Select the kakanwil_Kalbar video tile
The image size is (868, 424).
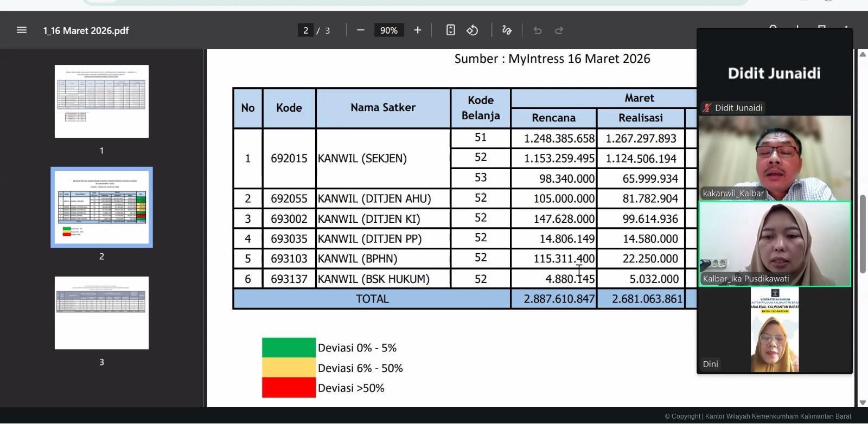click(774, 158)
